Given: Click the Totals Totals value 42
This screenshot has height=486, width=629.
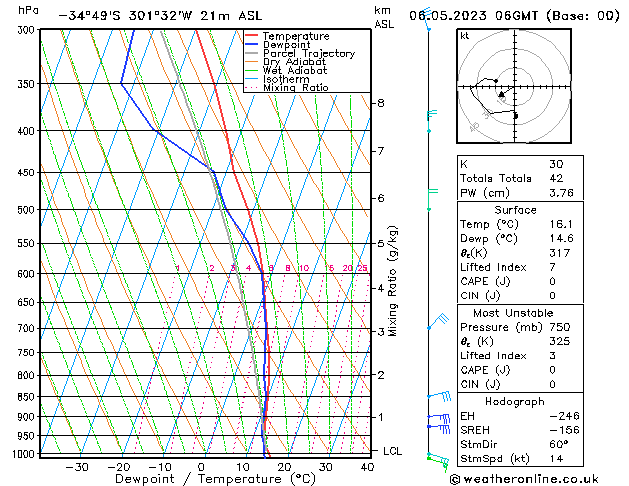Looking at the screenshot, I should tap(556, 178).
